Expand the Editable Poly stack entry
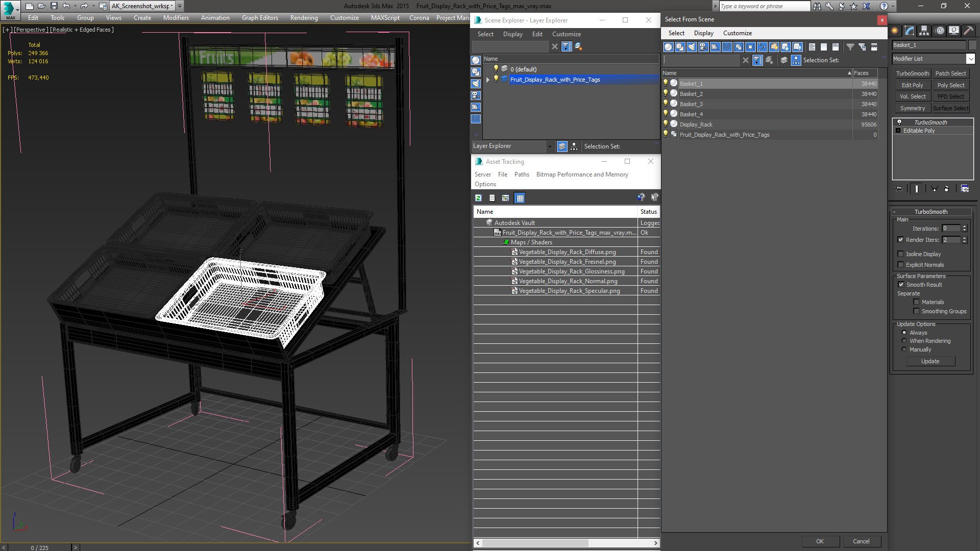 [898, 131]
